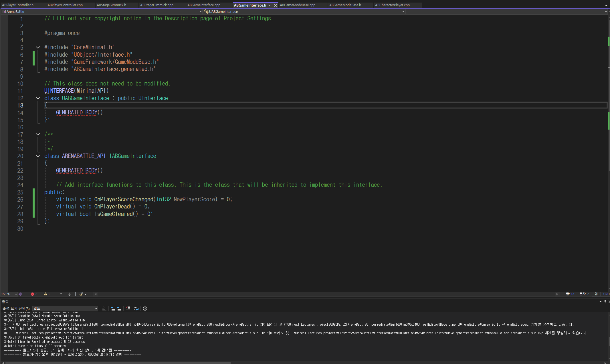Go to next issue with the down arrow
Viewport: 610px width, 364px height.
(69, 294)
